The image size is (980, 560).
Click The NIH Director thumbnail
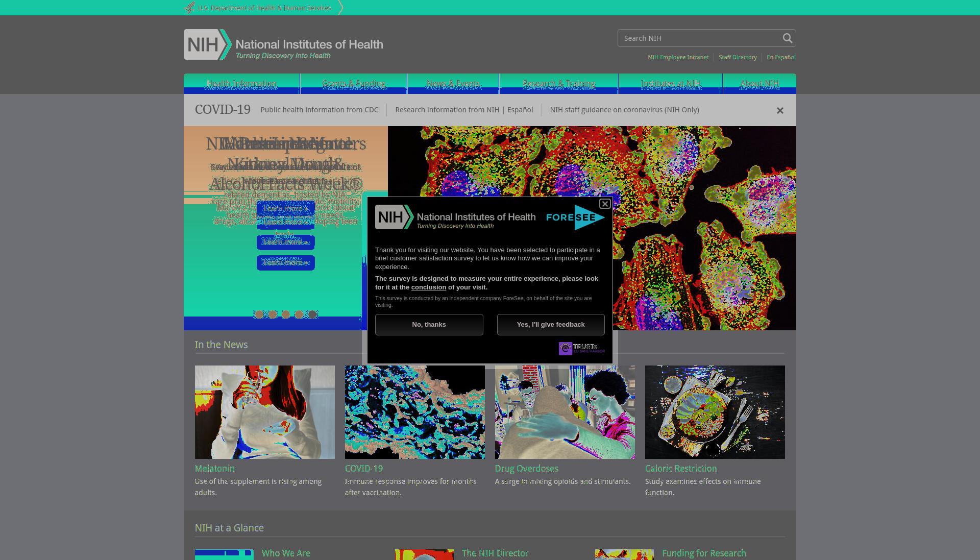(424, 555)
